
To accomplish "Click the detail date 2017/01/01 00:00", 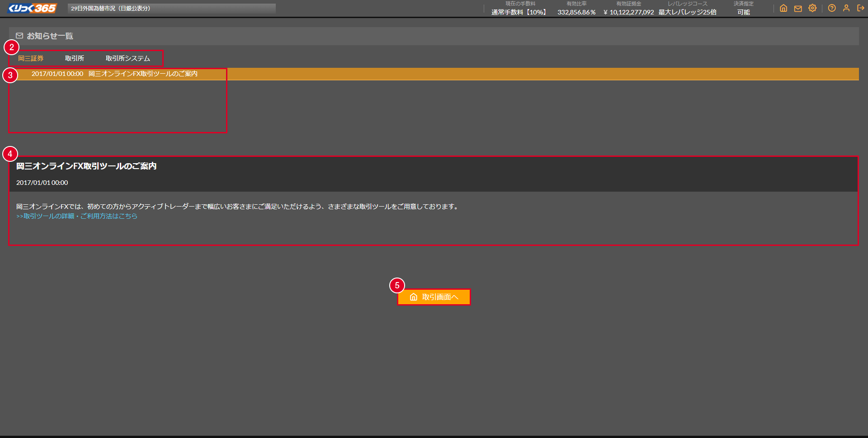I will pyautogui.click(x=42, y=183).
